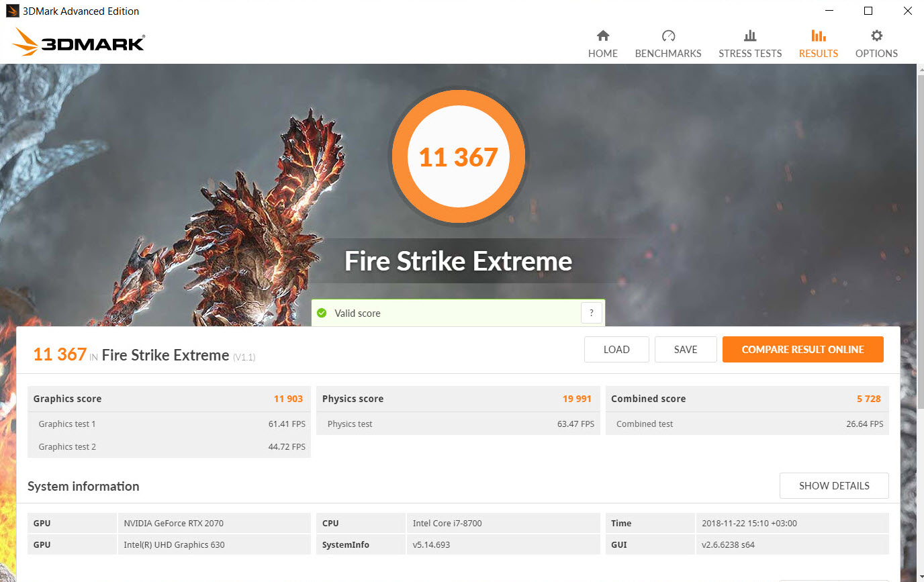Open the OPTIONS tab
The image size is (924, 582).
pyautogui.click(x=876, y=44)
